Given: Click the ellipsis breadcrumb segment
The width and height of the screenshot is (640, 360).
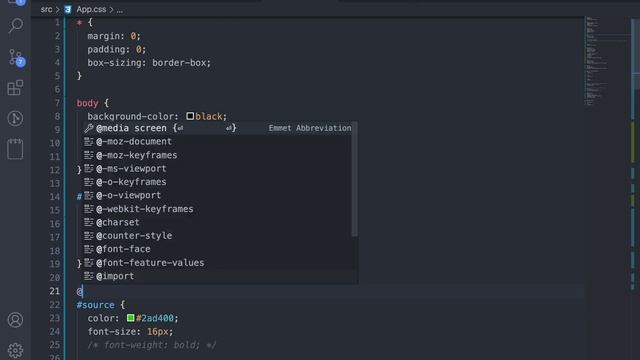Looking at the screenshot, I should [x=120, y=10].
